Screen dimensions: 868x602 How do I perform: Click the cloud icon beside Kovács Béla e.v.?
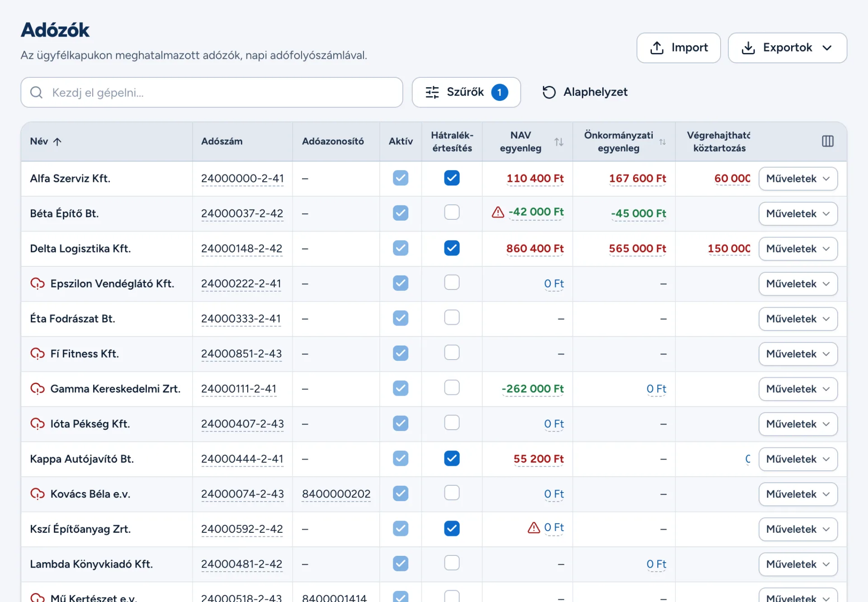click(x=38, y=494)
